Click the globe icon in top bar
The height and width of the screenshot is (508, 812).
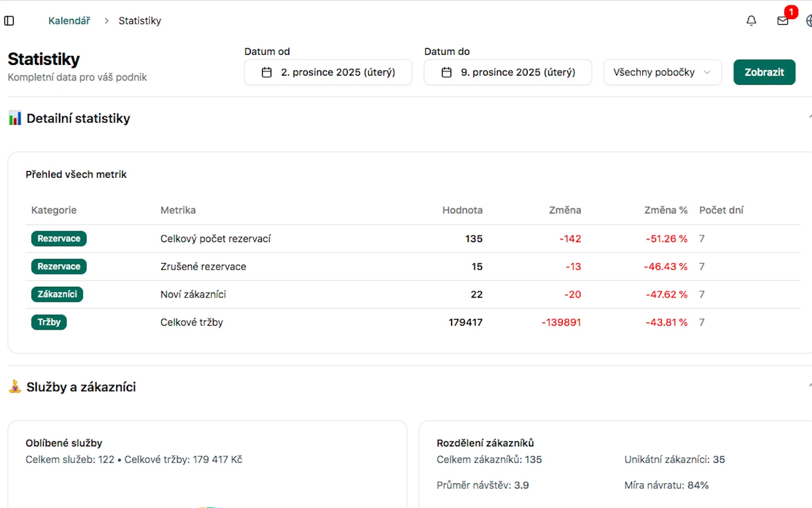[809, 21]
